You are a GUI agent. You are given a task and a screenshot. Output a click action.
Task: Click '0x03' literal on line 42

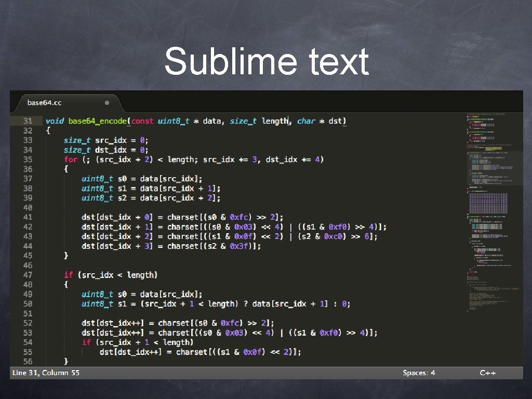[x=243, y=227]
